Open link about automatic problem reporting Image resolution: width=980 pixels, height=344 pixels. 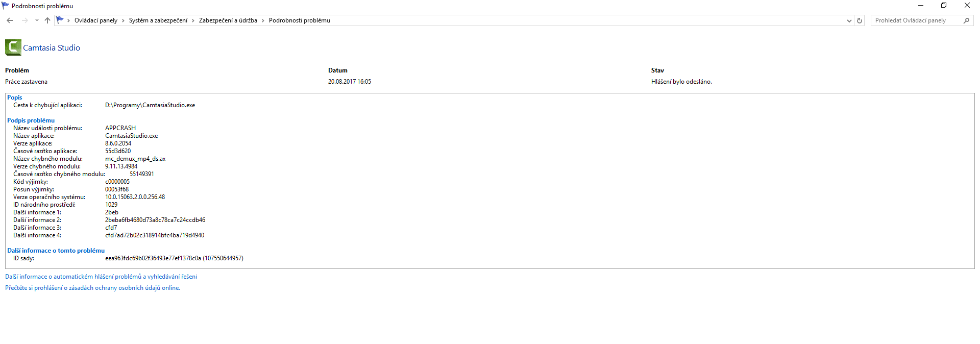pyautogui.click(x=101, y=277)
